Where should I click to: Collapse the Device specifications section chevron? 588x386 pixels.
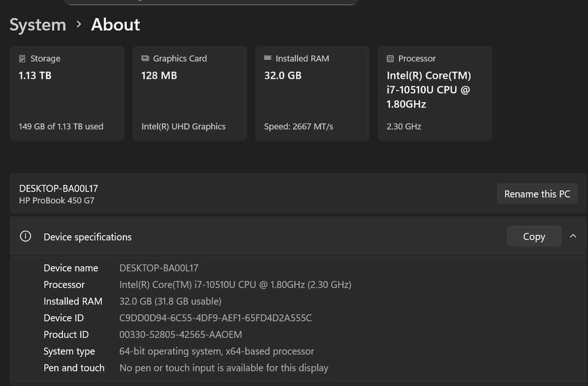[573, 237]
